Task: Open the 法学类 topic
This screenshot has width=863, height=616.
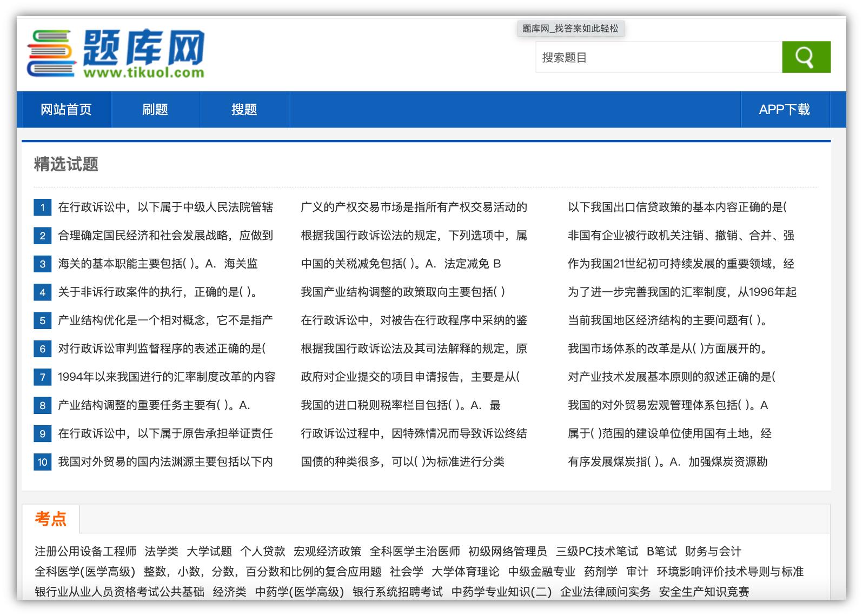Action: [162, 551]
